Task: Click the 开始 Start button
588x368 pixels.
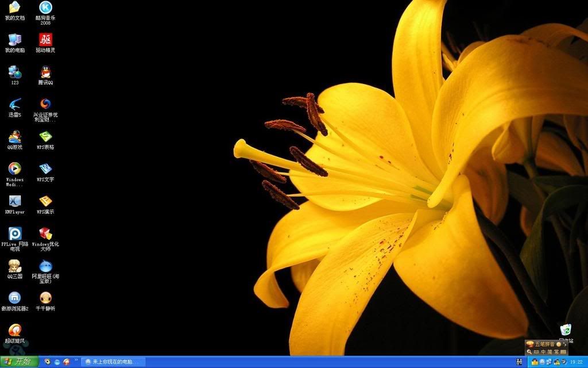Action: [x=19, y=362]
